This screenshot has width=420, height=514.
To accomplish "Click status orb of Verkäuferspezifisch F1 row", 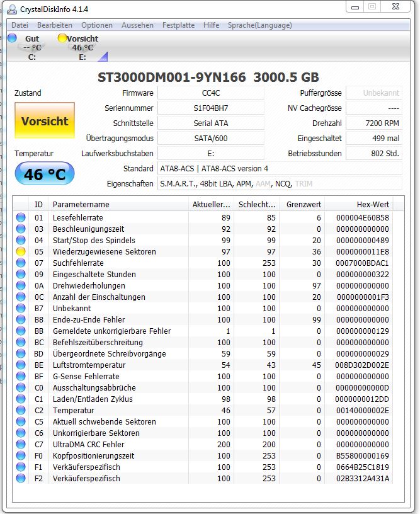I will tap(21, 467).
